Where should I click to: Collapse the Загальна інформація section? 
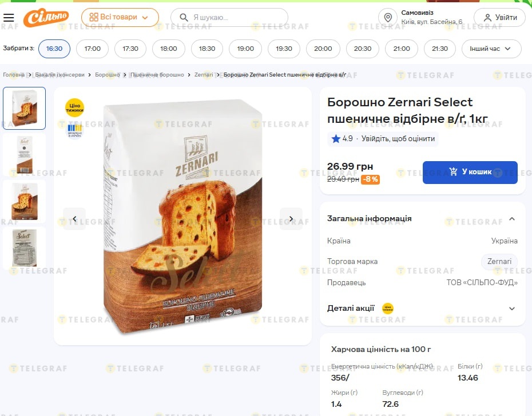click(x=512, y=219)
